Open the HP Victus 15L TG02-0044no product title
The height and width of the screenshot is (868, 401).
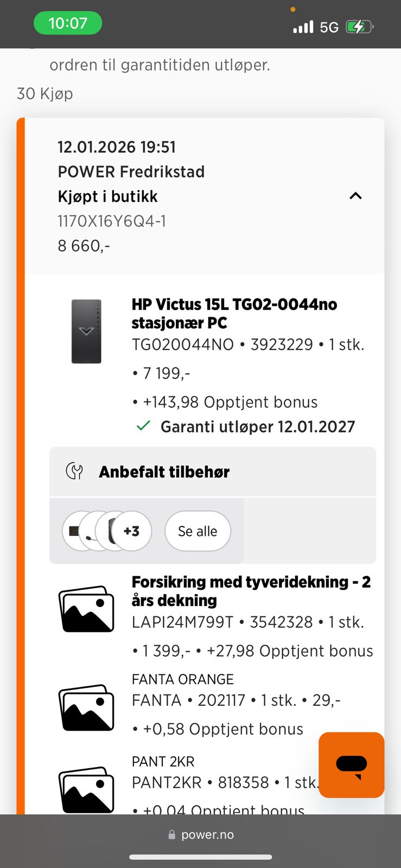(x=234, y=314)
